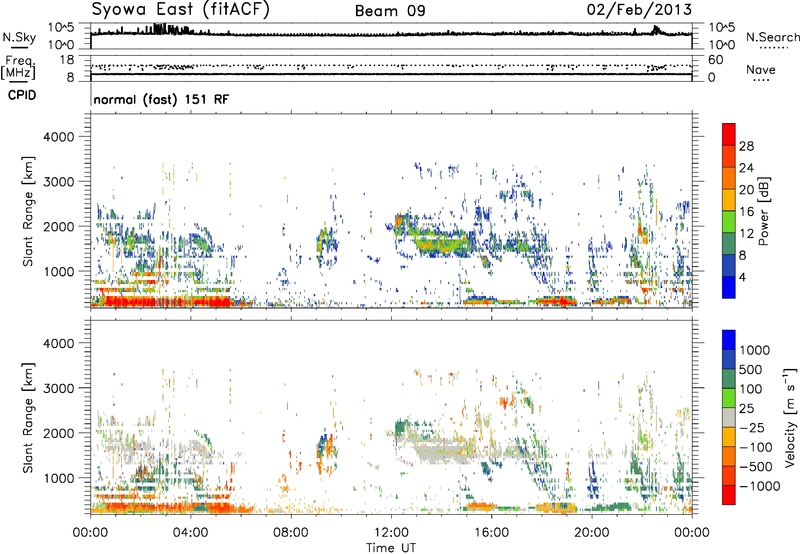Image resolution: width=800 pixels, height=554 pixels.
Task: Click the '12:00' time tick label
Action: coord(391,533)
